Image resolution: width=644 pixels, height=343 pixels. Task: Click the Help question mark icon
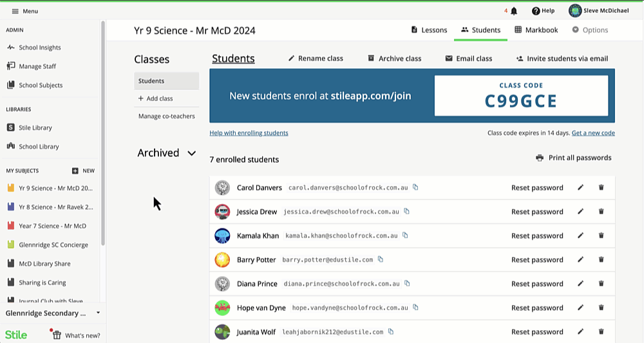point(536,11)
